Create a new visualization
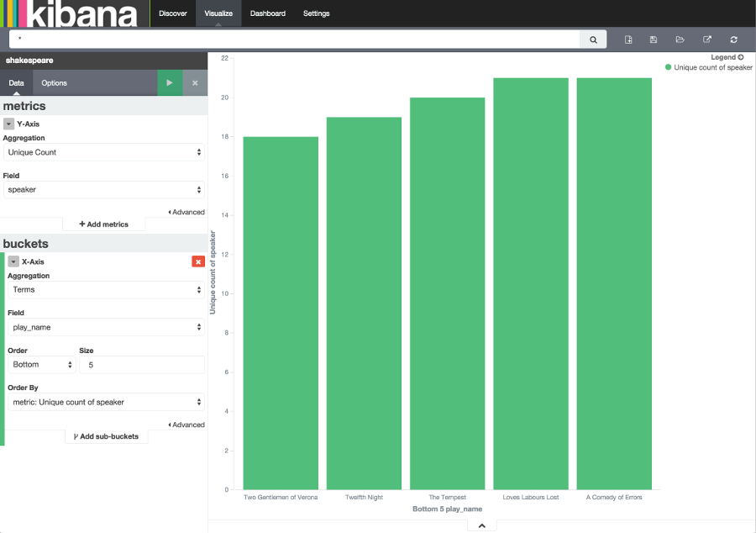Viewport: 756px width, 533px height. (x=628, y=39)
